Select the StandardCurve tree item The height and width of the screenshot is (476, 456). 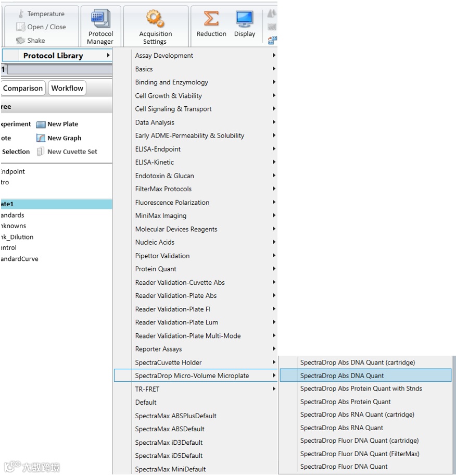click(x=19, y=259)
